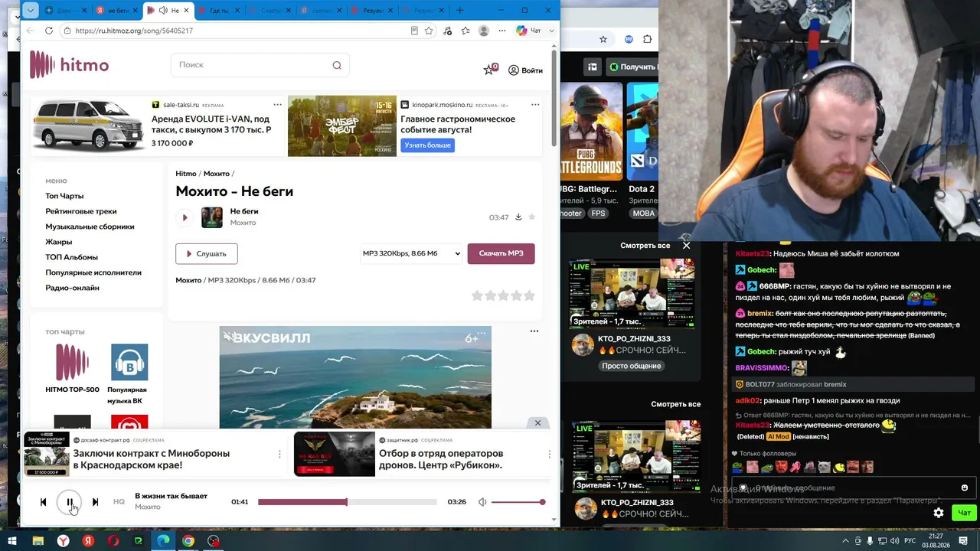Open the Не беги album cover thumbnail
980x551 pixels.
(212, 217)
